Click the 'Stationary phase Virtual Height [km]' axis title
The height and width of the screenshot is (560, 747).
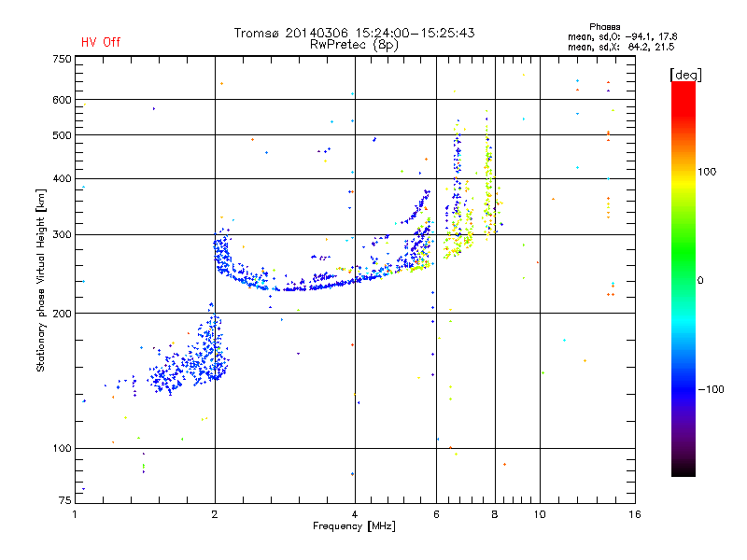point(41,281)
